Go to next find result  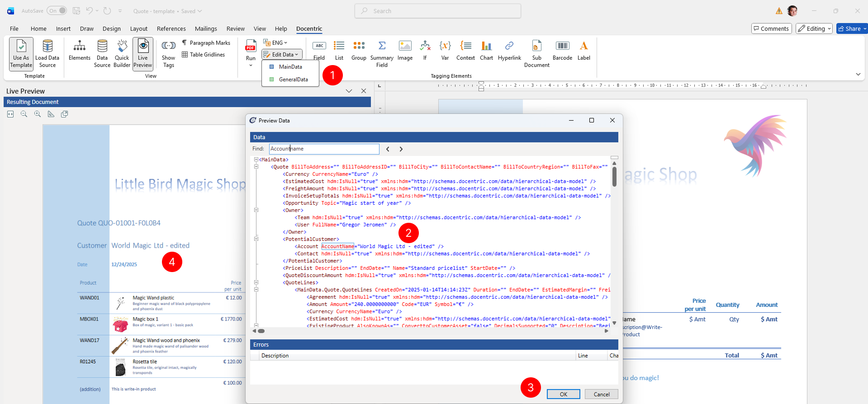pos(401,149)
